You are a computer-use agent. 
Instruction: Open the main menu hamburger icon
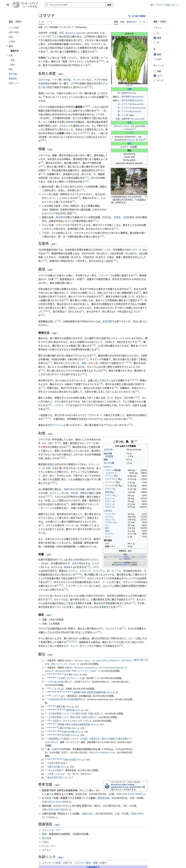(8, 5)
